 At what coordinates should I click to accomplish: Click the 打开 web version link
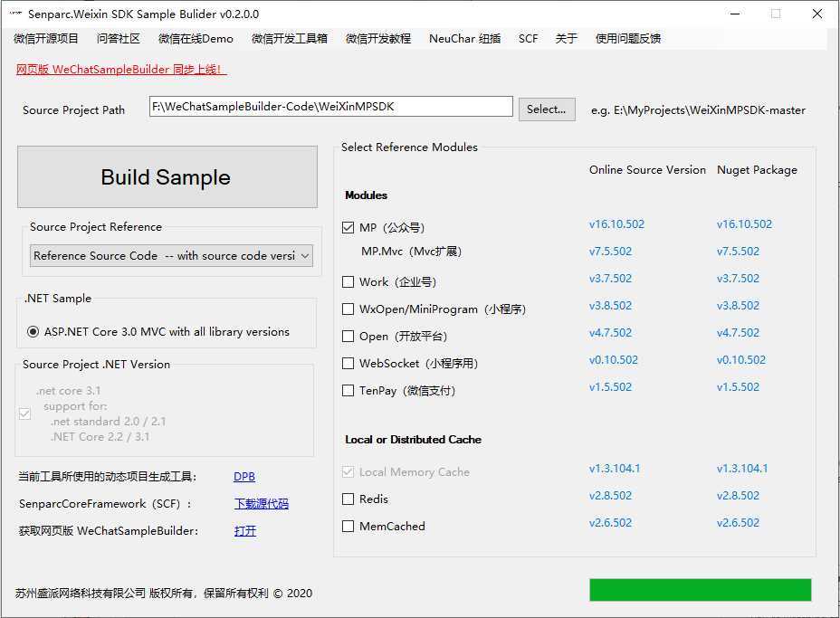point(244,531)
